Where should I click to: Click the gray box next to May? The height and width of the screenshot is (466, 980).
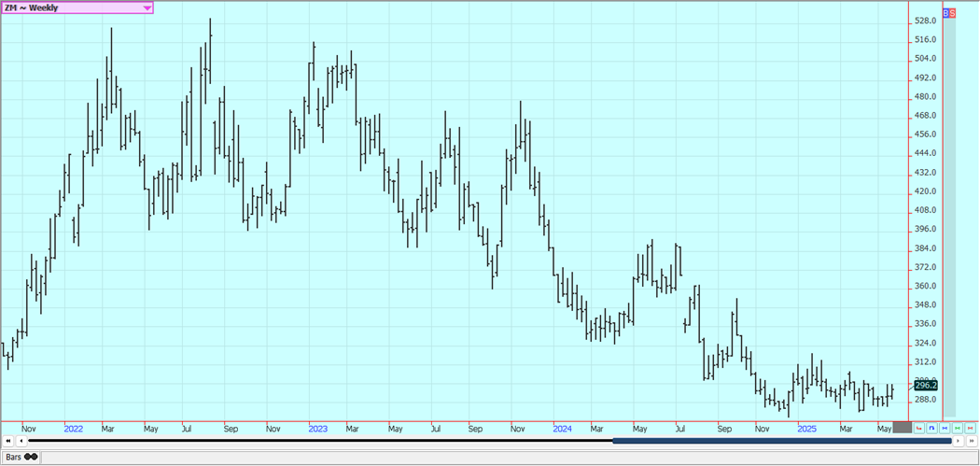coord(903,428)
